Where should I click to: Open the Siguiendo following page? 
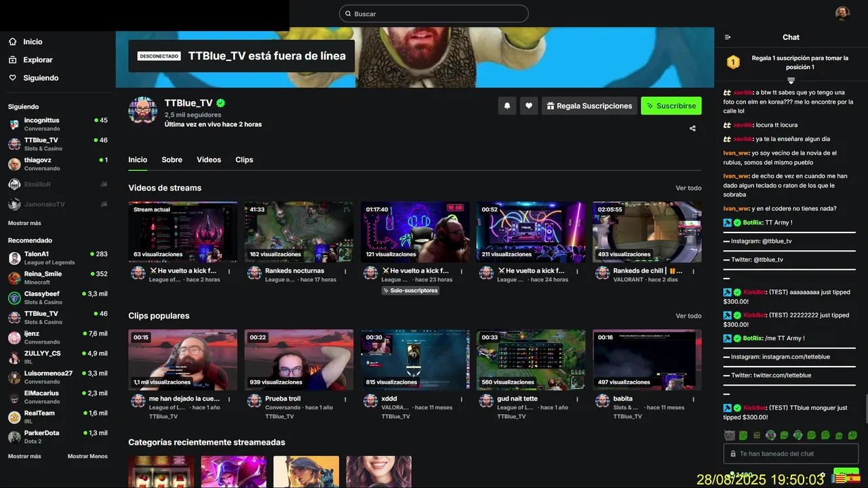point(33,78)
